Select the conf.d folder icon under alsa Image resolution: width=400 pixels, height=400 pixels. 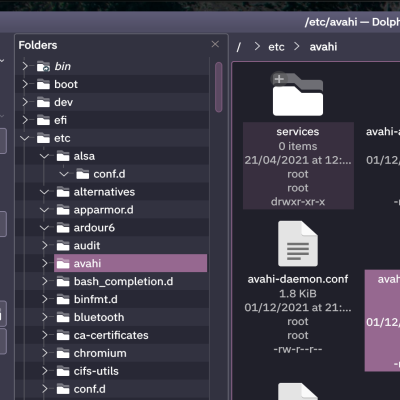click(x=83, y=174)
